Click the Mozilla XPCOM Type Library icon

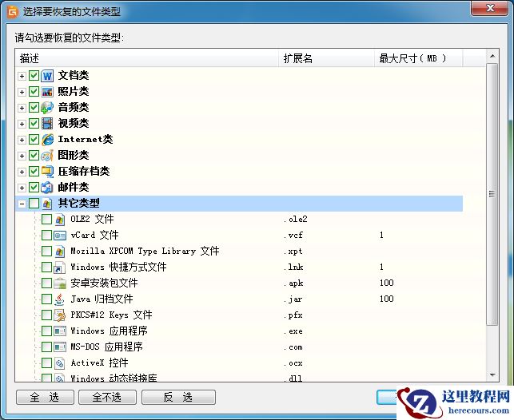pyautogui.click(x=60, y=252)
